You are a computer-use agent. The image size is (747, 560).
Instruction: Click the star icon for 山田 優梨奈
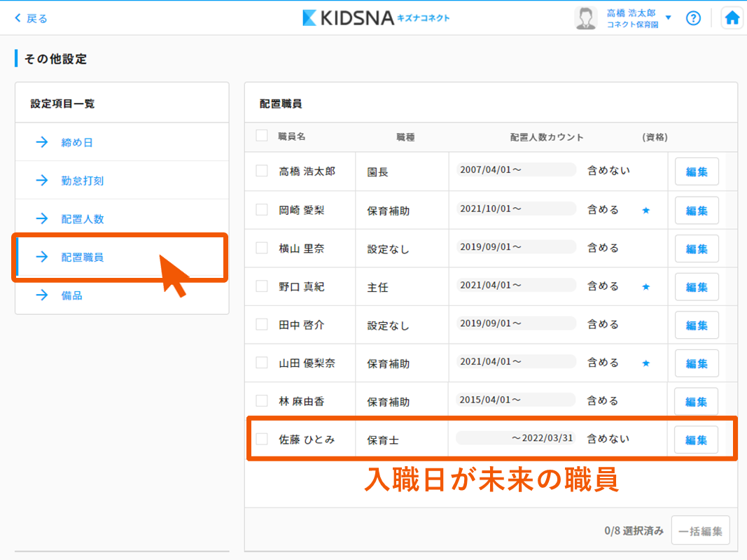(x=646, y=363)
